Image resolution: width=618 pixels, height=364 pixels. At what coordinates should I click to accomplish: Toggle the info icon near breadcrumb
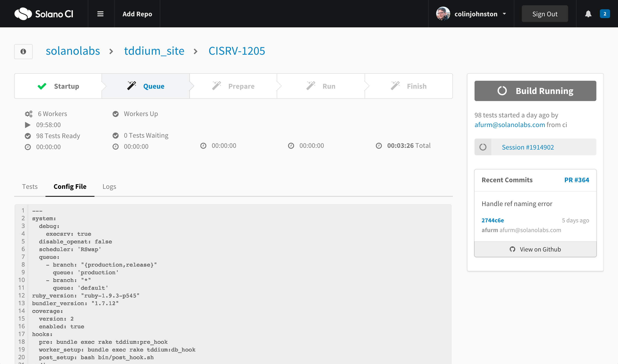pos(23,51)
